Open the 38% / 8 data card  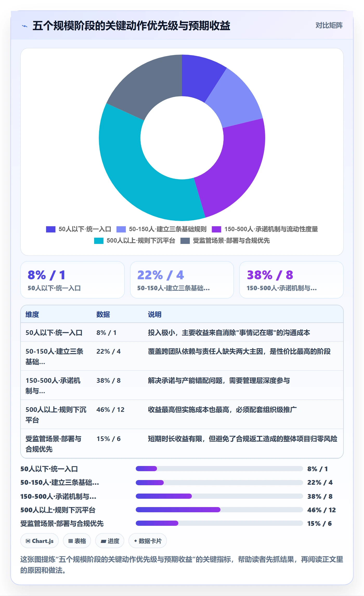click(x=291, y=280)
